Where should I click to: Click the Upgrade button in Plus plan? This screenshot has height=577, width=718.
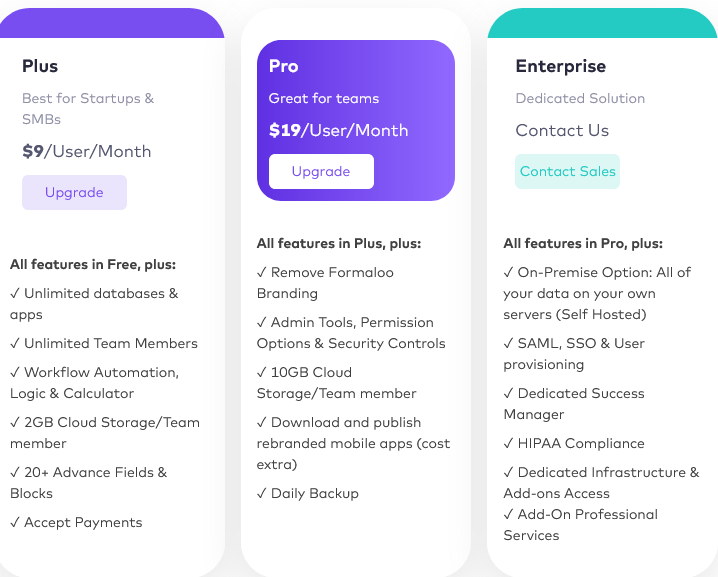coord(74,192)
